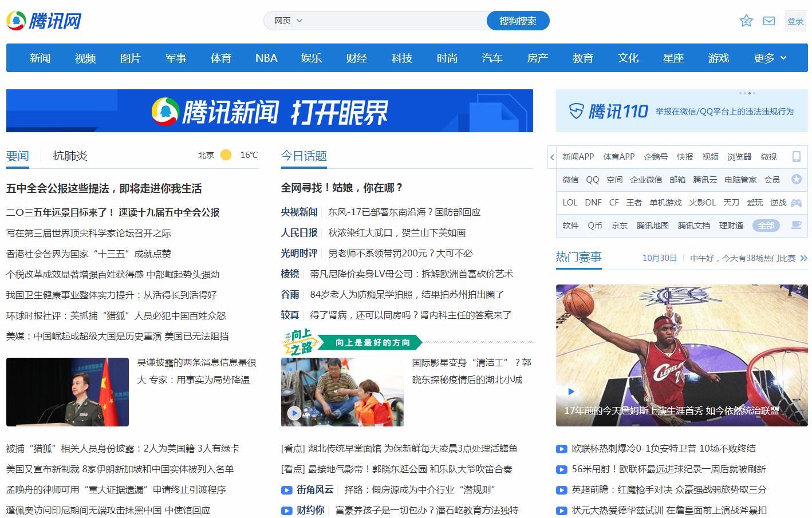Click the play icon before 街角风云
Viewport: 812px width, 518px height.
[x=287, y=490]
